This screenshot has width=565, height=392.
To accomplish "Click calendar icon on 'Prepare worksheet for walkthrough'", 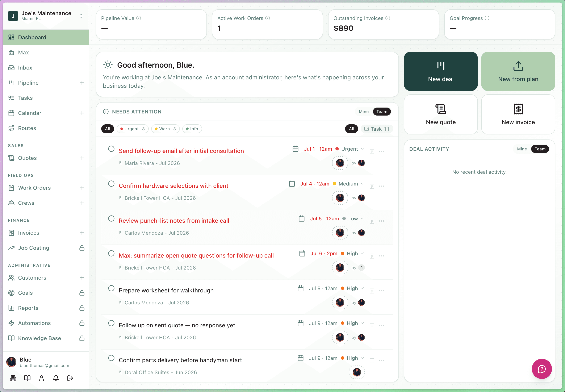I will (x=301, y=288).
